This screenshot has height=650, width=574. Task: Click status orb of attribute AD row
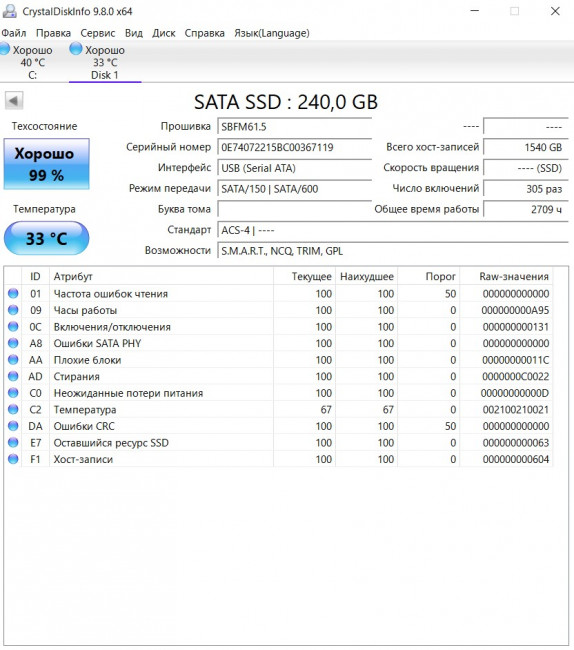point(13,376)
